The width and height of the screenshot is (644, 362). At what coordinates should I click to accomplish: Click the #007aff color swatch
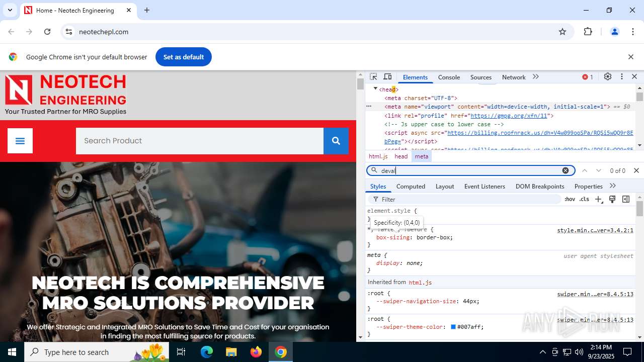pos(453,327)
